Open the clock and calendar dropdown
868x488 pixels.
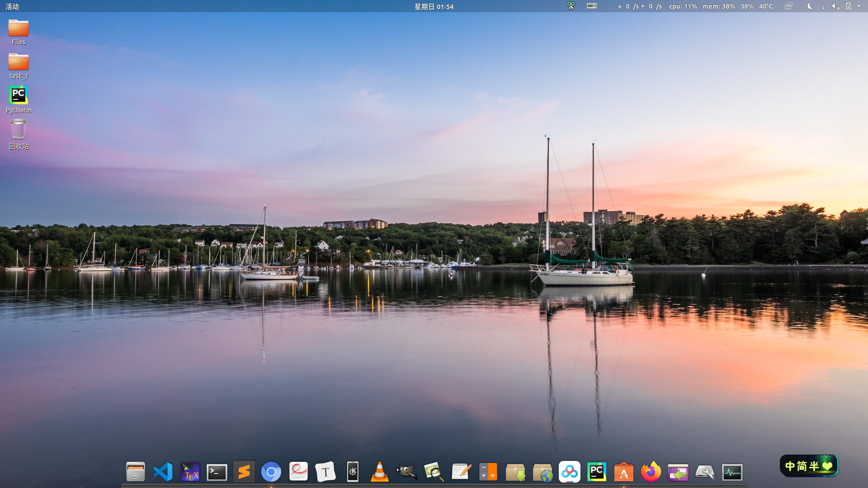(434, 6)
